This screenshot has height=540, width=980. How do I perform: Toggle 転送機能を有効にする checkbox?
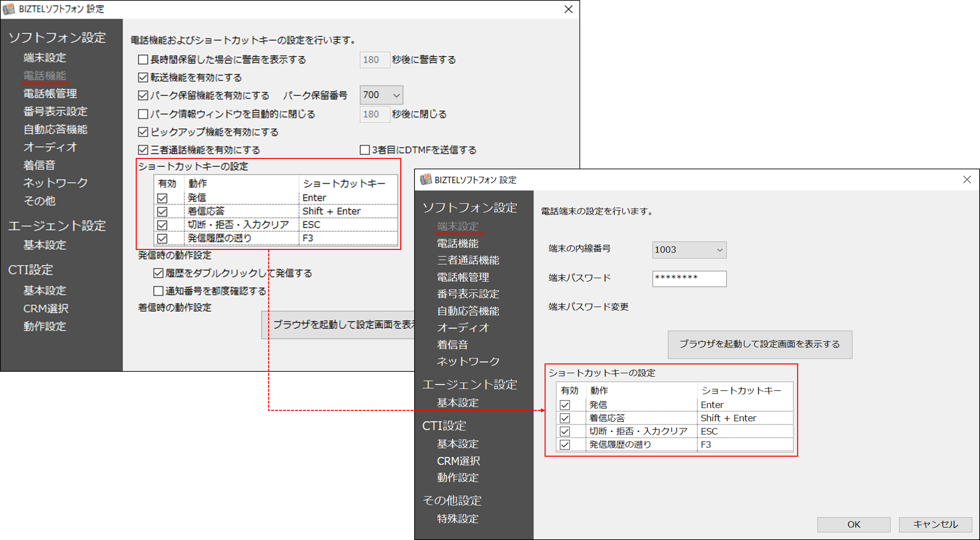click(x=143, y=78)
